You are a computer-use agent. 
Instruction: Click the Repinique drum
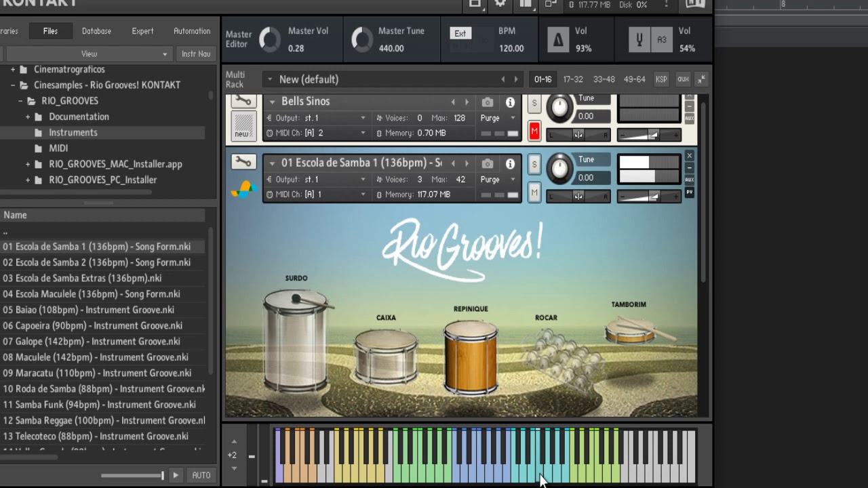tap(471, 357)
